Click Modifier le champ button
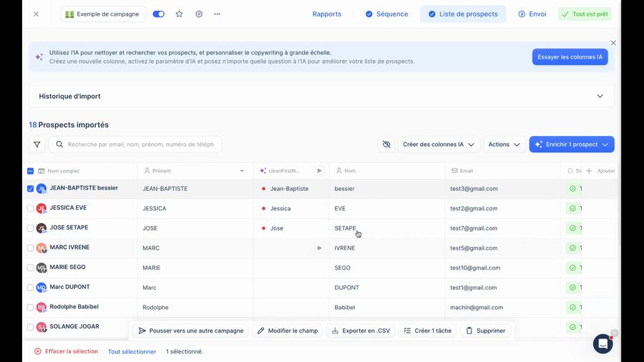The height and width of the screenshot is (362, 644). (288, 331)
